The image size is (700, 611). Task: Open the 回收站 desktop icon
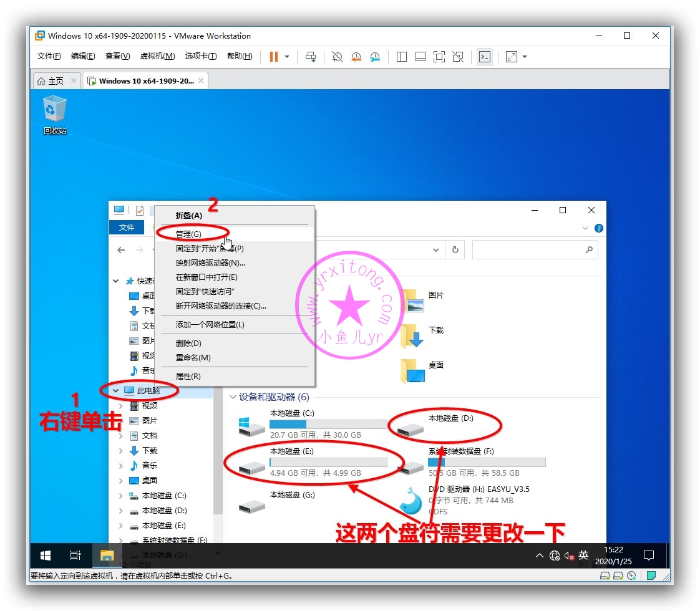(54, 114)
